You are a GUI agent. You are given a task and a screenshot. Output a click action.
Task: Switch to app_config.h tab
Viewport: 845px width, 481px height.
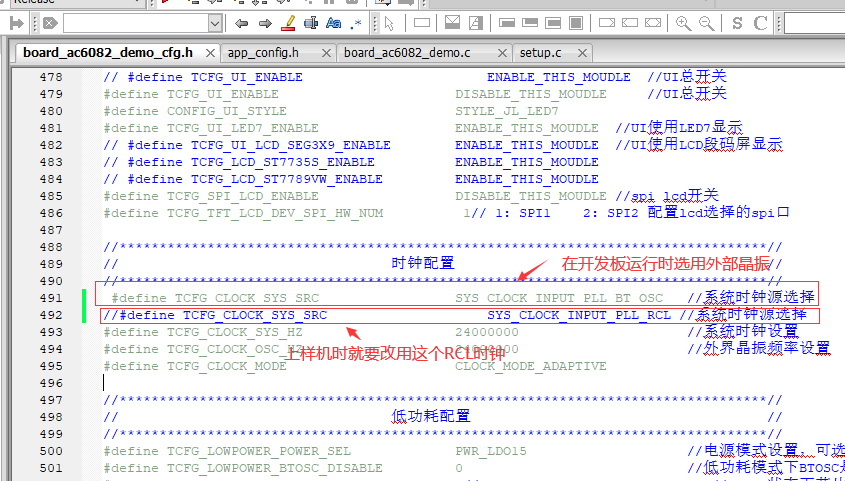[x=264, y=53]
